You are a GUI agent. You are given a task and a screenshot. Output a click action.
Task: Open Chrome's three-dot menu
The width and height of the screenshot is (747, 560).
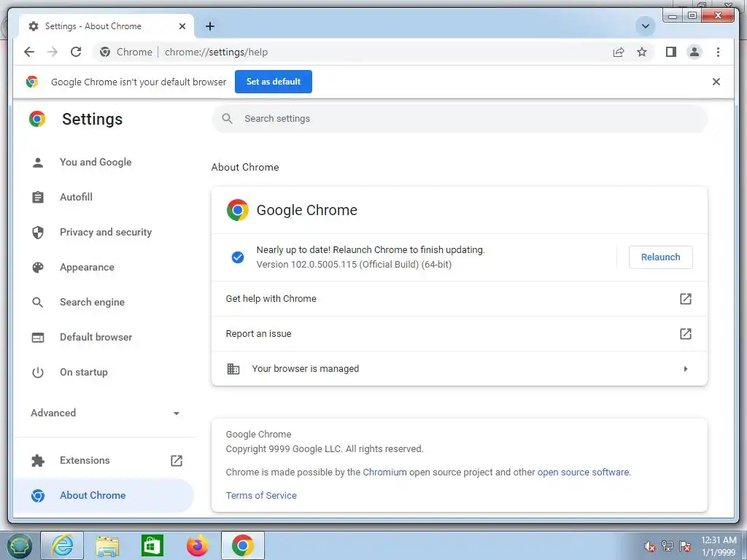718,52
